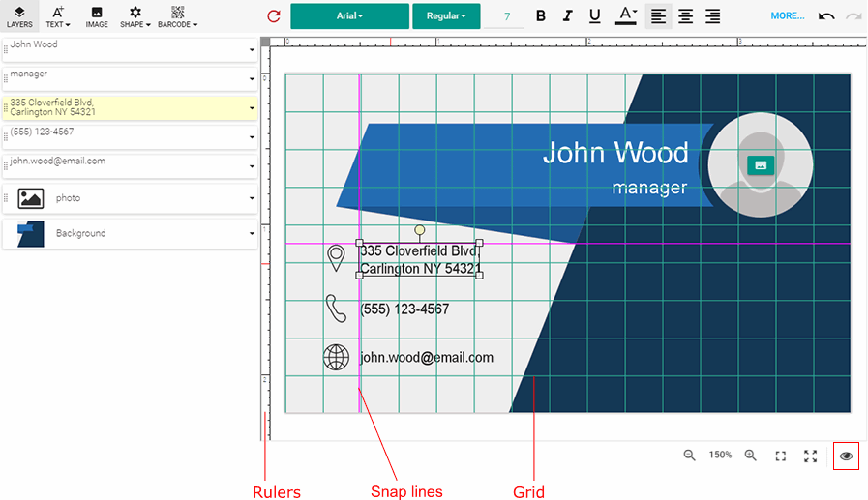Expand the Background layer options
868x500 pixels.
(x=252, y=233)
